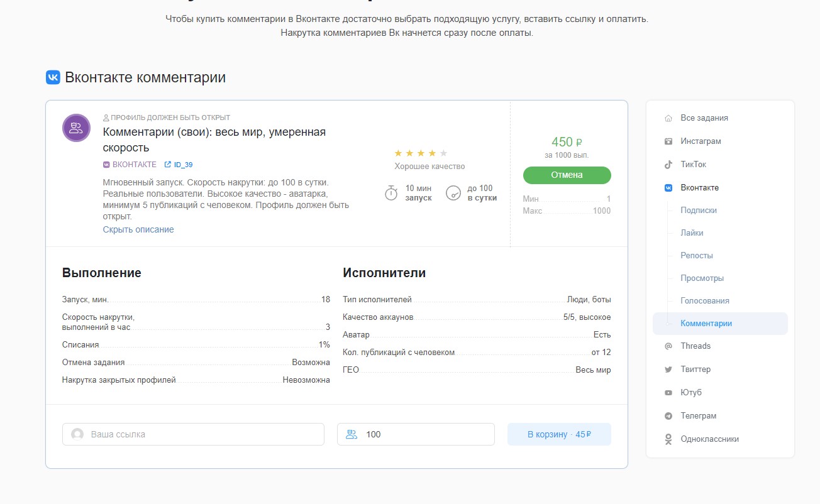Click the external link icon before ID_39
820x504 pixels.
[x=167, y=165]
